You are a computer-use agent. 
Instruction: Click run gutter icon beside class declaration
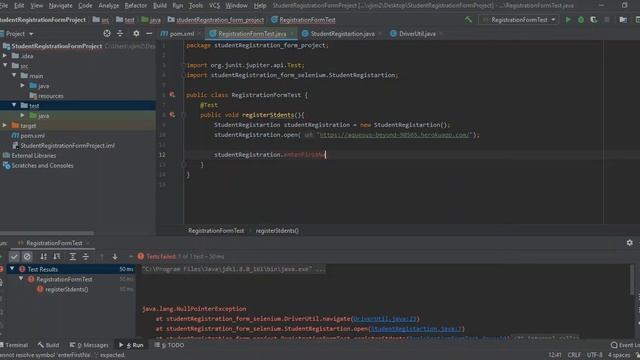pos(172,95)
